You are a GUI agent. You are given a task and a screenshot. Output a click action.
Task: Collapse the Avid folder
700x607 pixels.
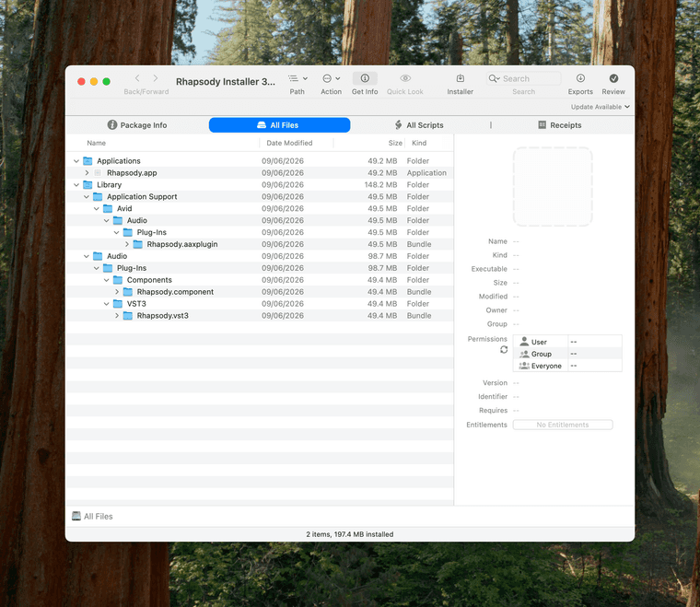tap(97, 208)
